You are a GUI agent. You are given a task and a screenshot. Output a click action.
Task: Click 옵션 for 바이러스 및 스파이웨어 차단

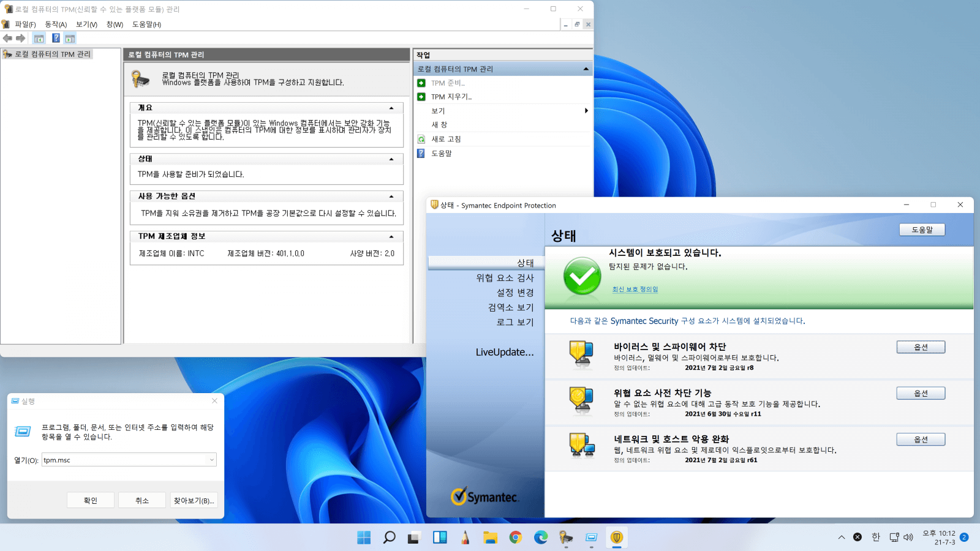click(x=921, y=347)
